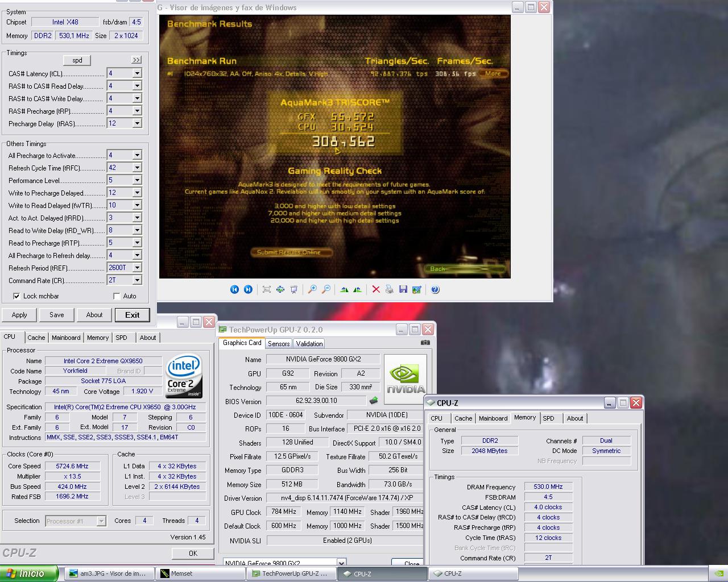This screenshot has width=728, height=582.
Task: Open the Validation tab in GPU-Z
Action: (309, 343)
